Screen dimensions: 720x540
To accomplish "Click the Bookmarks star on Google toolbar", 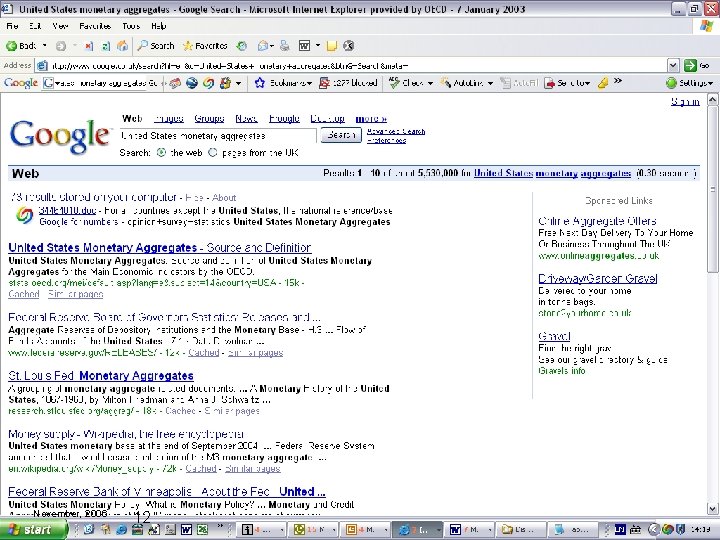I will pyautogui.click(x=259, y=83).
